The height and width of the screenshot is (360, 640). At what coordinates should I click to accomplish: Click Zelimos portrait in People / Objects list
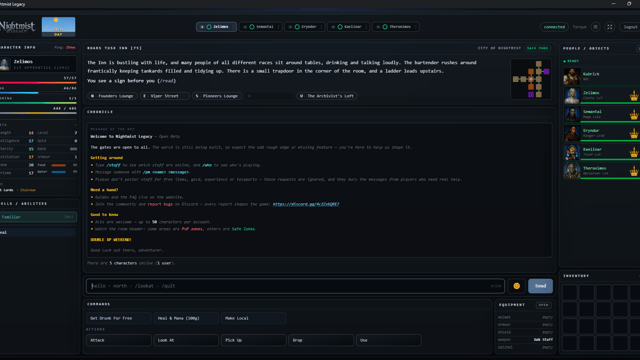point(571,95)
